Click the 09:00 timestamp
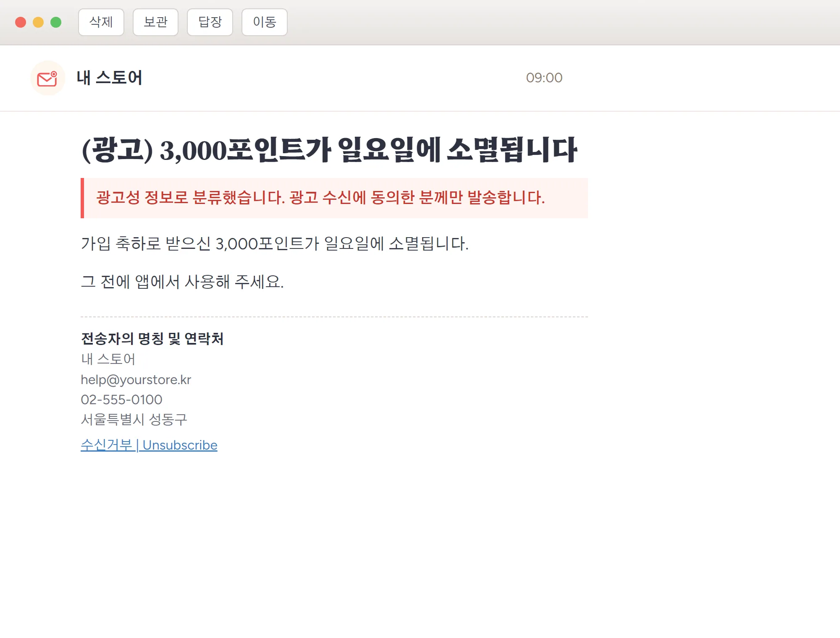This screenshot has height=638, width=840. (544, 78)
